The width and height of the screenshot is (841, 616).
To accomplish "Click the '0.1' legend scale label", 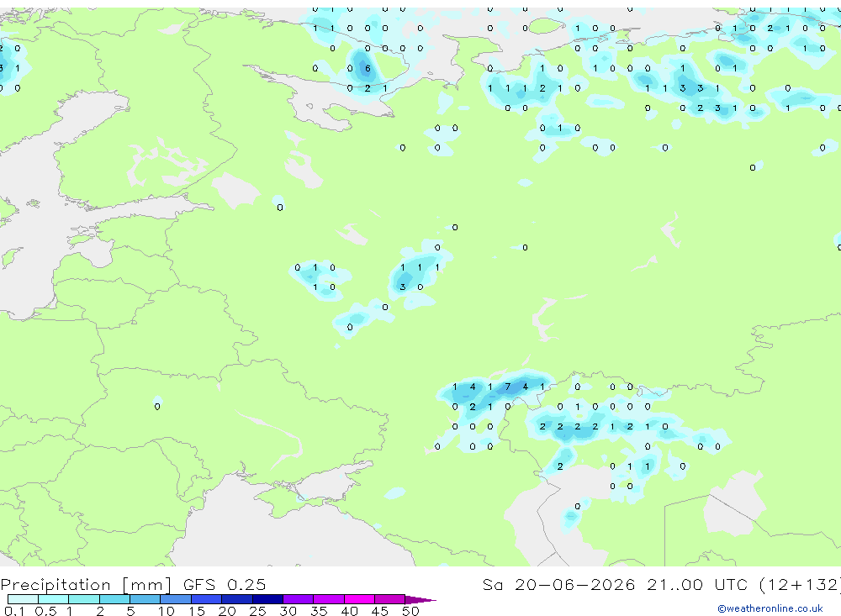I will (x=14, y=611).
